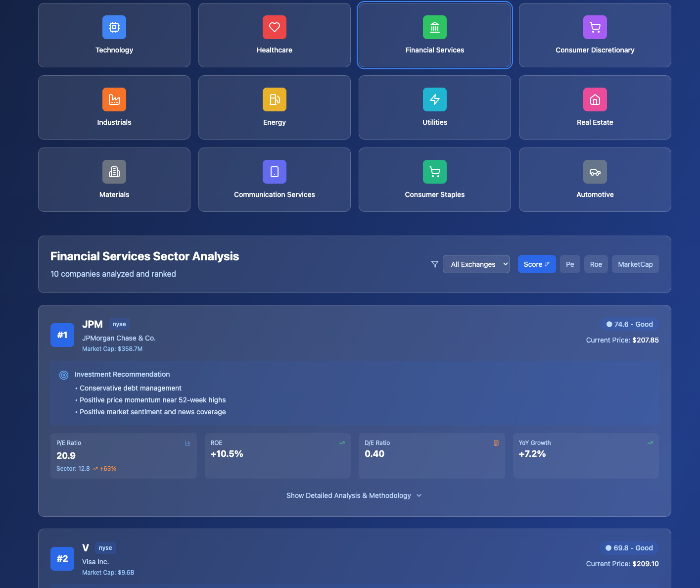Image resolution: width=700 pixels, height=588 pixels.
Task: Click the gray Automotive car icon
Action: 595,172
